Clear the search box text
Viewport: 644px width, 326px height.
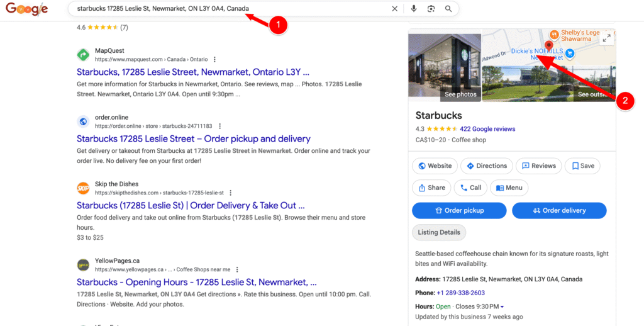395,9
